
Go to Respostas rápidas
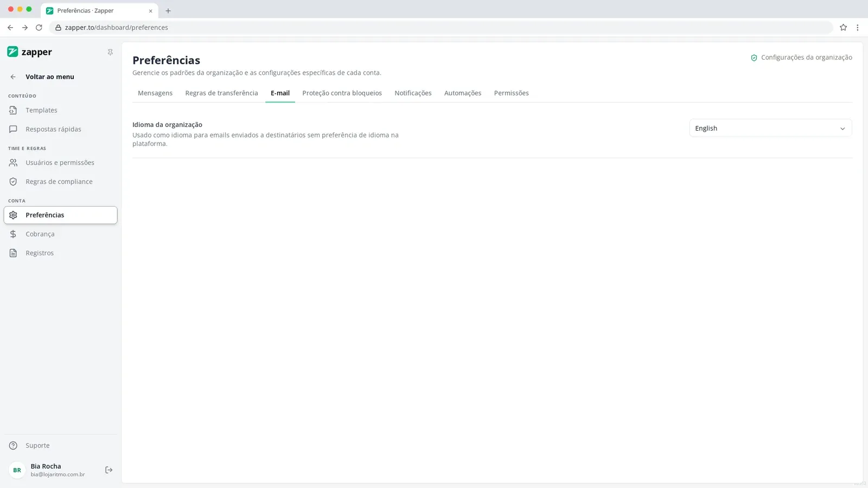tap(60, 130)
